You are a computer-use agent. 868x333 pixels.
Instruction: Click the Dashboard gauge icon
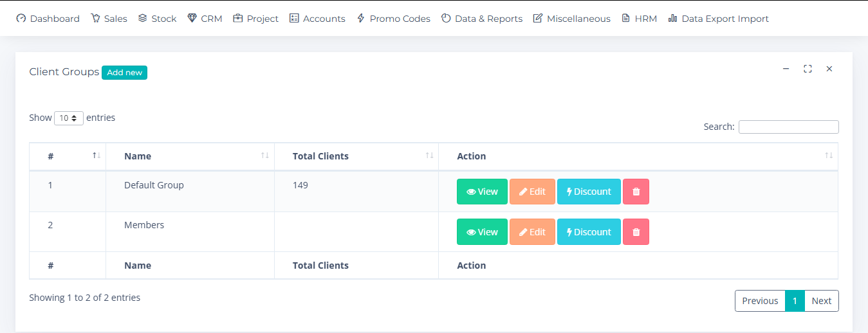21,19
